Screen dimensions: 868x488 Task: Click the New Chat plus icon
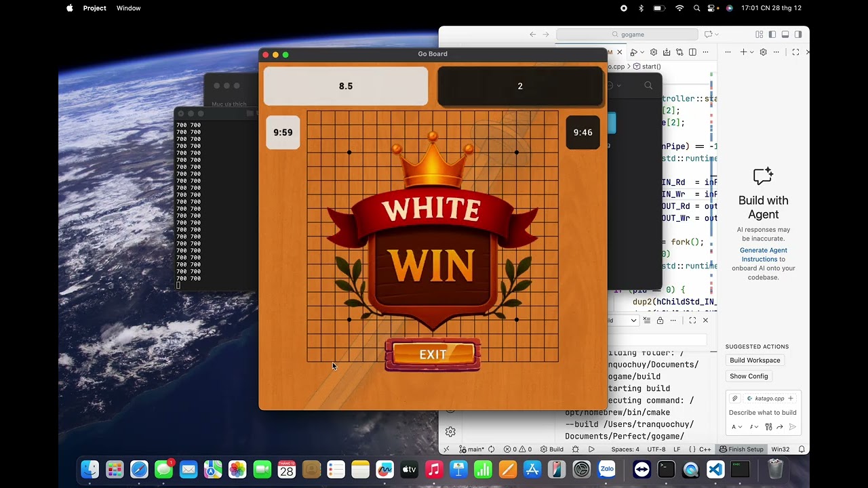click(743, 52)
